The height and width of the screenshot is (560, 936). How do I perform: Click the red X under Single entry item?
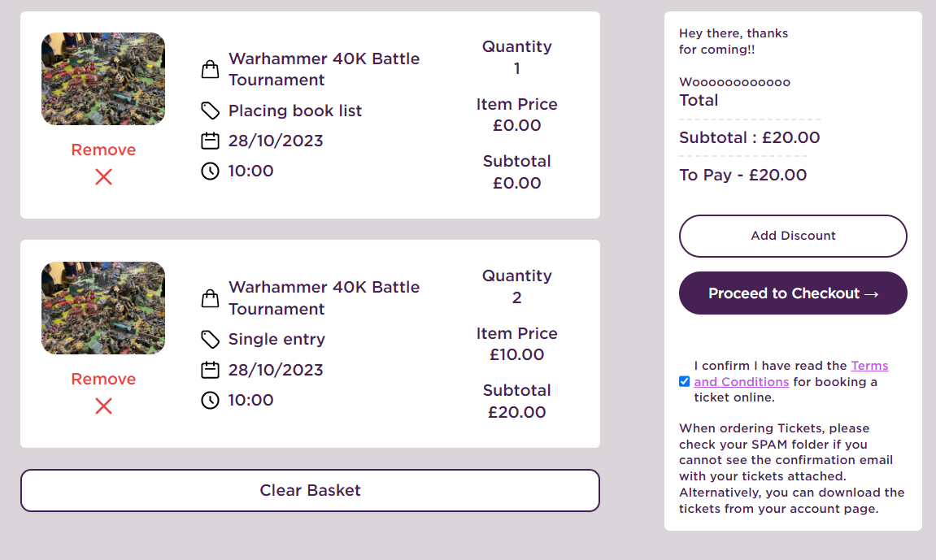click(103, 406)
